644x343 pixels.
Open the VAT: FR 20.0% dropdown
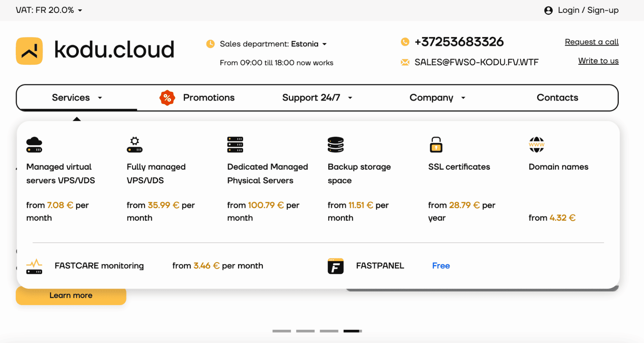click(x=49, y=10)
